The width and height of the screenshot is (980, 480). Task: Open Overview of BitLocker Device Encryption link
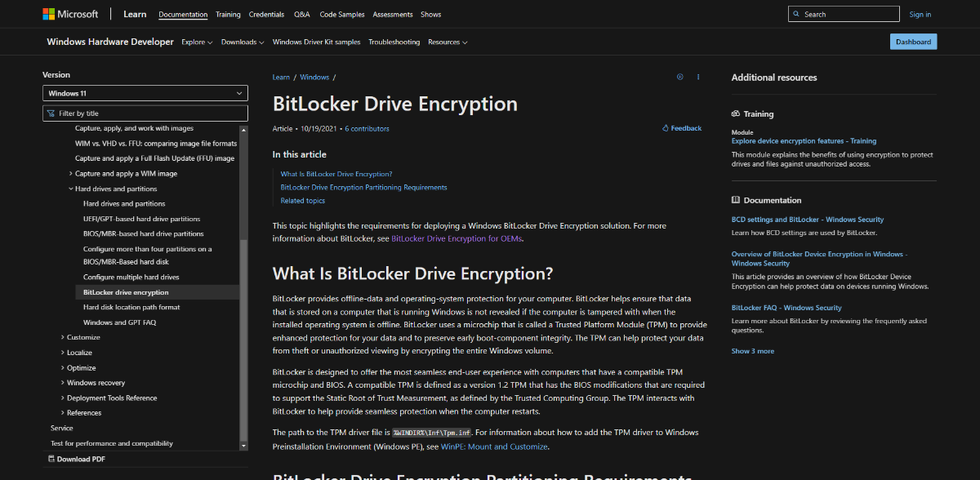[x=817, y=259]
